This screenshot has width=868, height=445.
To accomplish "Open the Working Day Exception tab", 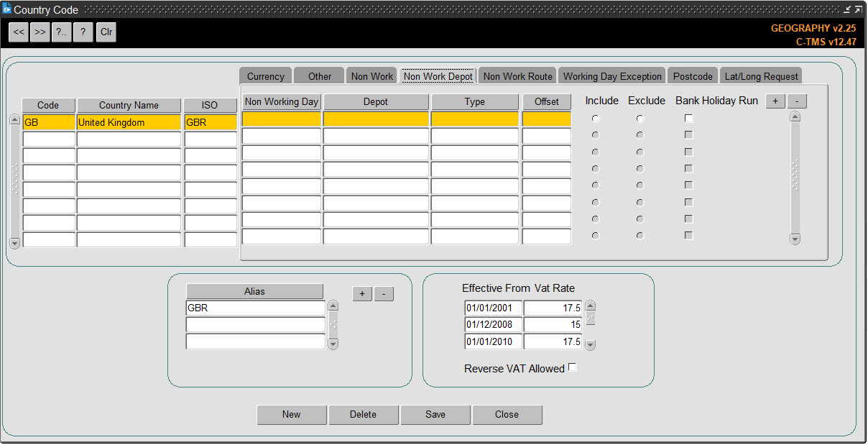I will point(612,76).
